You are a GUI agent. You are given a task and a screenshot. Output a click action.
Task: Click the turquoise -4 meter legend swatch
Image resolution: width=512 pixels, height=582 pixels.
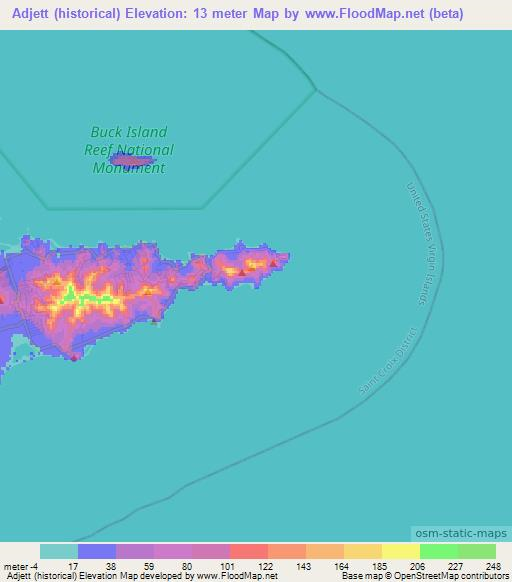click(59, 551)
